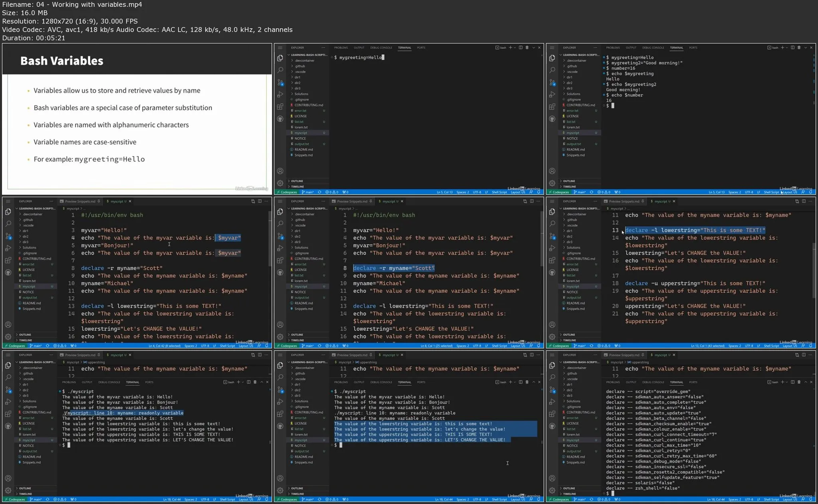Collapse LEARNING-BASH-SCRIPTI root in the $myvar-highlighted frame
This screenshot has width=818, height=504.
35,208
